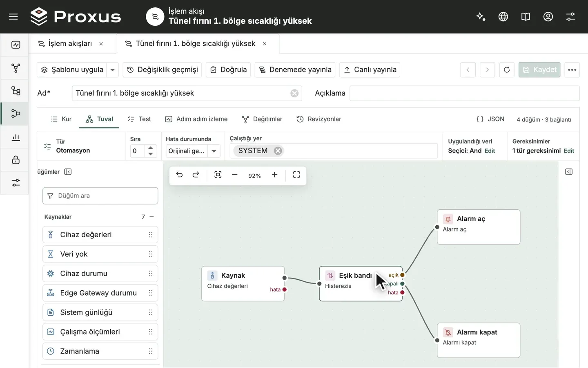Screen dimensions: 588x368
Task: Increase the Sıra stepper value
Action: coord(151,148)
